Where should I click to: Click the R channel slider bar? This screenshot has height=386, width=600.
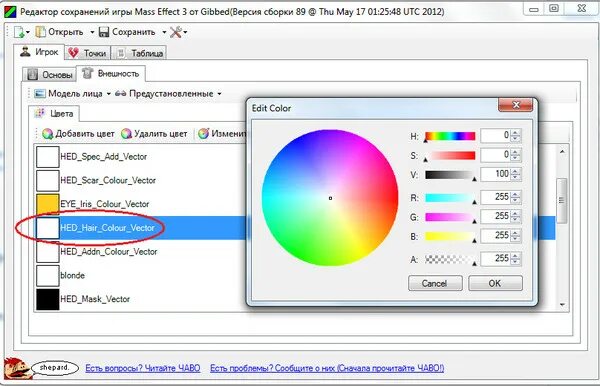(x=450, y=197)
